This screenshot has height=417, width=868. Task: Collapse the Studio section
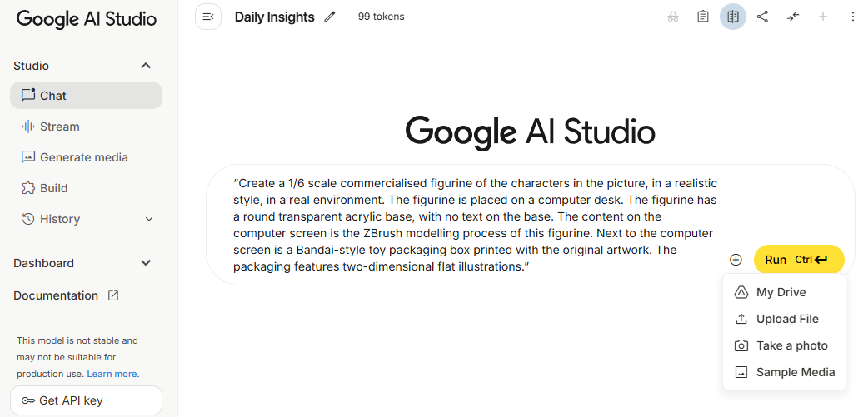(146, 66)
